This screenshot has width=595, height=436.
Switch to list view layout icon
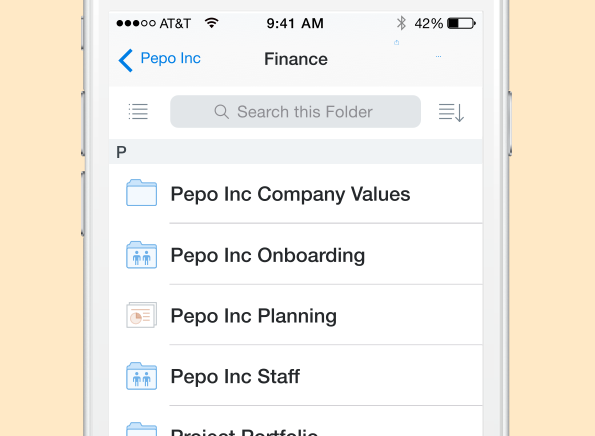click(x=138, y=112)
